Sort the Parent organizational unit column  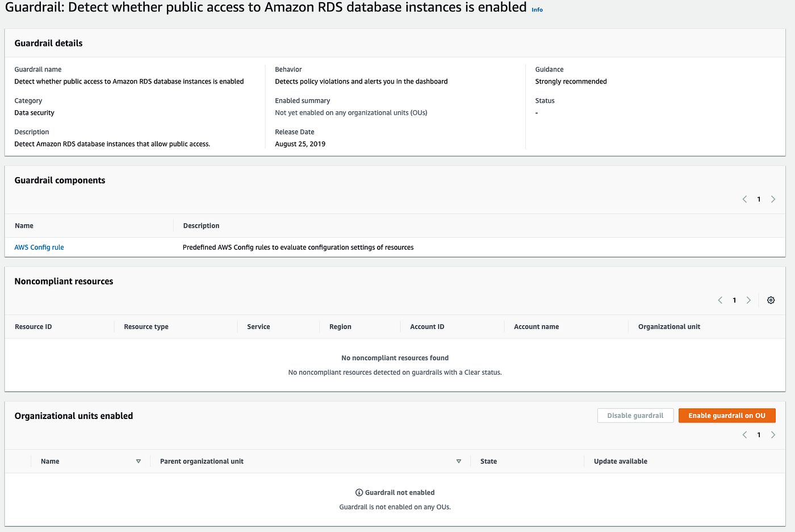[459, 461]
